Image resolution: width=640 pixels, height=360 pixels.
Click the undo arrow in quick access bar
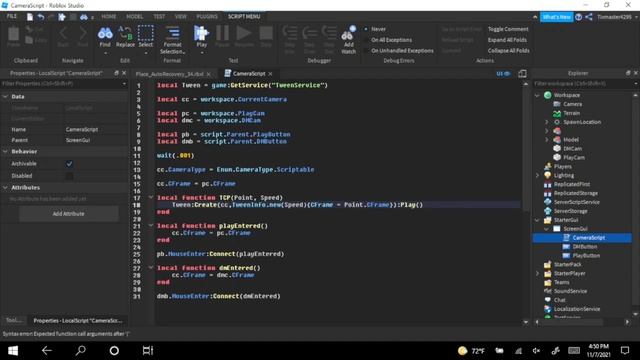click(x=41, y=17)
